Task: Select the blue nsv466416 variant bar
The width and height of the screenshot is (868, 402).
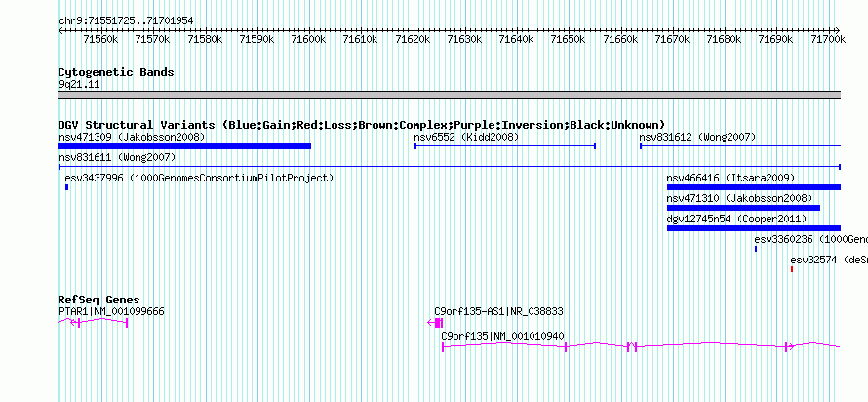Action: point(754,187)
